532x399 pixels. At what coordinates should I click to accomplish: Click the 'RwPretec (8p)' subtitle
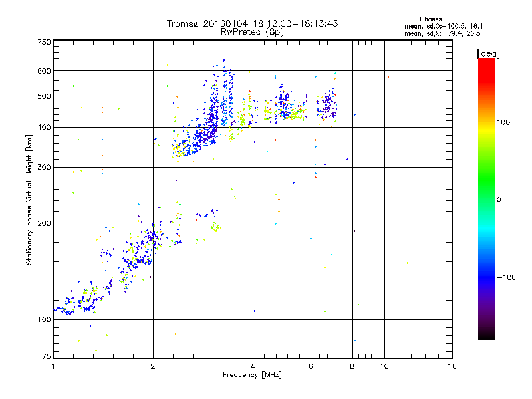pos(252,32)
